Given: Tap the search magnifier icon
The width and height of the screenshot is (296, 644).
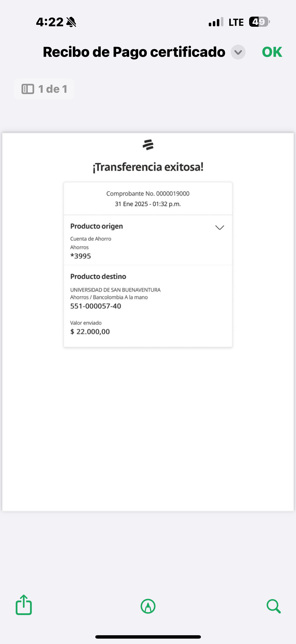Looking at the screenshot, I should click(274, 606).
